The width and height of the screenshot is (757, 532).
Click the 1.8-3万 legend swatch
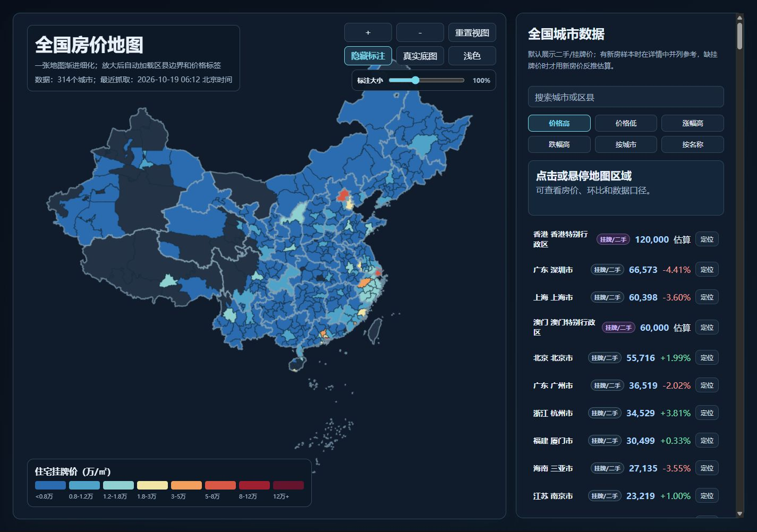coord(152,485)
